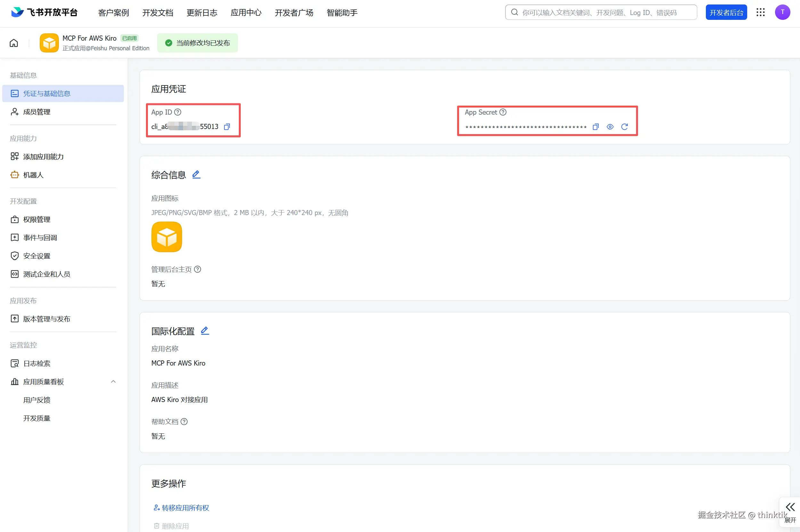Image resolution: width=800 pixels, height=532 pixels.
Task: Copy the App Secret
Action: [x=595, y=126]
